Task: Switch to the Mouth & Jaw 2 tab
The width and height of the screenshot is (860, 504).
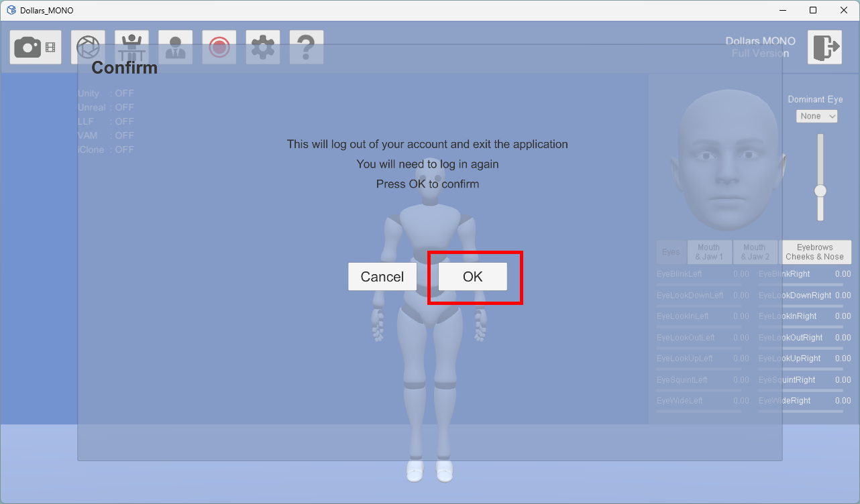Action: 755,252
